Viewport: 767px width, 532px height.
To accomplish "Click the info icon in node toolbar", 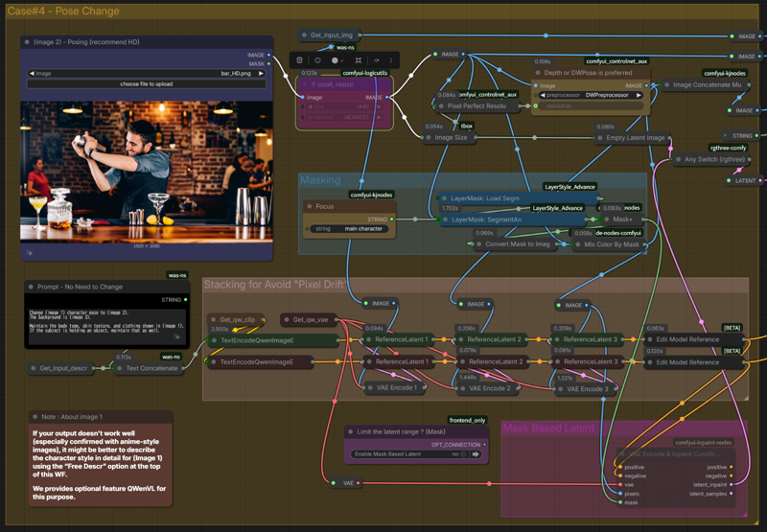I will [317, 60].
